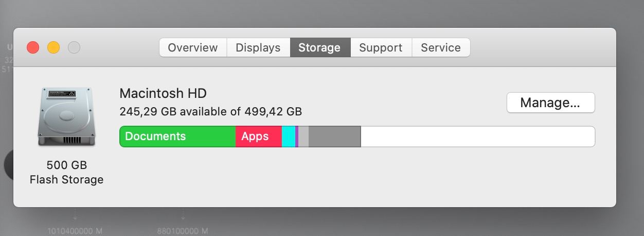Click the thin purple storage segment

[297, 137]
